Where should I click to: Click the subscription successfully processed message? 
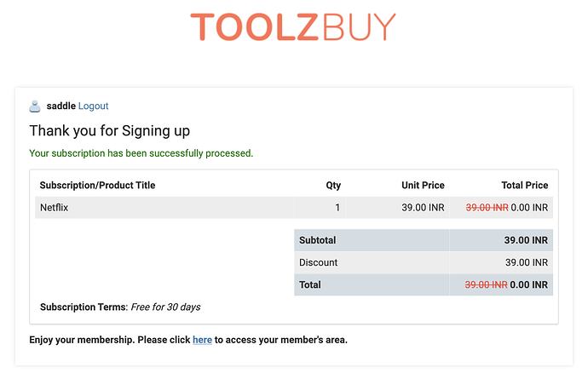click(x=141, y=153)
